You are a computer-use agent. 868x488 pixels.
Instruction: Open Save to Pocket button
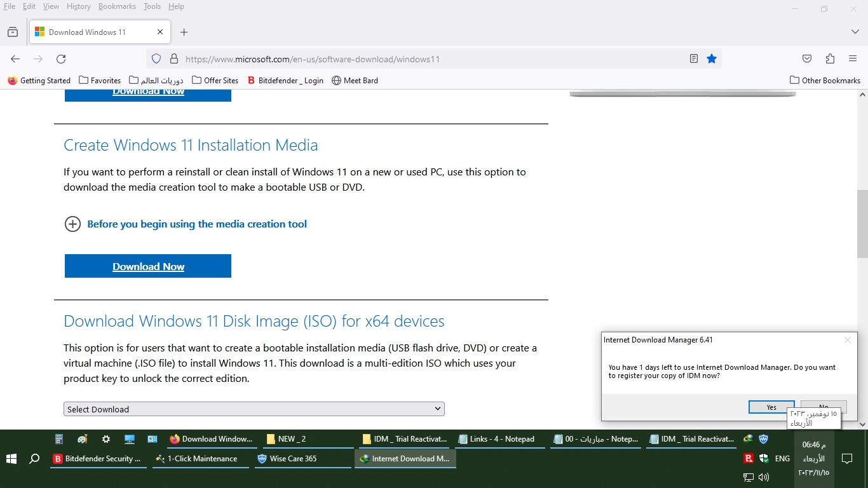(807, 59)
